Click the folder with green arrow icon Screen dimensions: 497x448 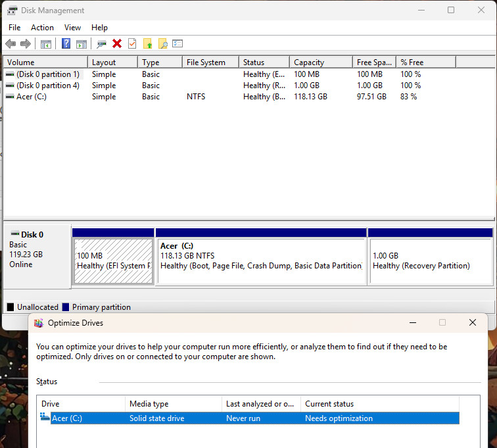147,43
